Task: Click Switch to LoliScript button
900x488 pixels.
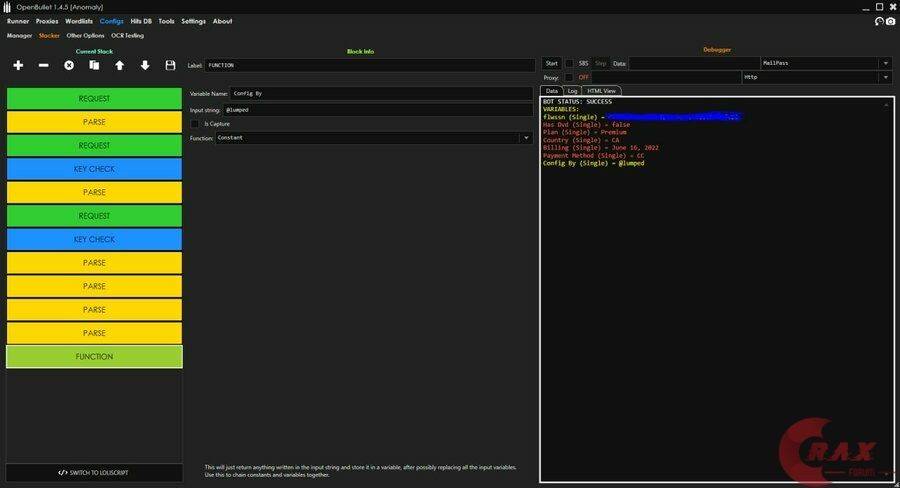Action: [94, 472]
